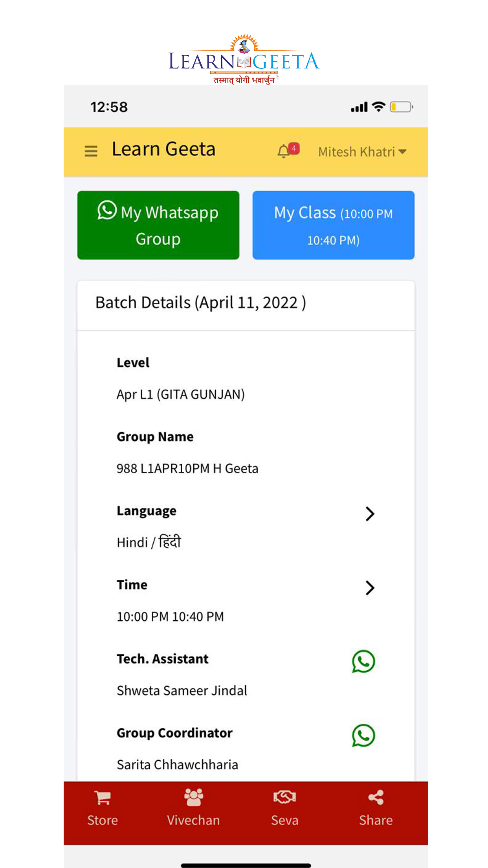
Task: WhatsApp the Tech. Assistant Shweta
Action: (x=363, y=661)
